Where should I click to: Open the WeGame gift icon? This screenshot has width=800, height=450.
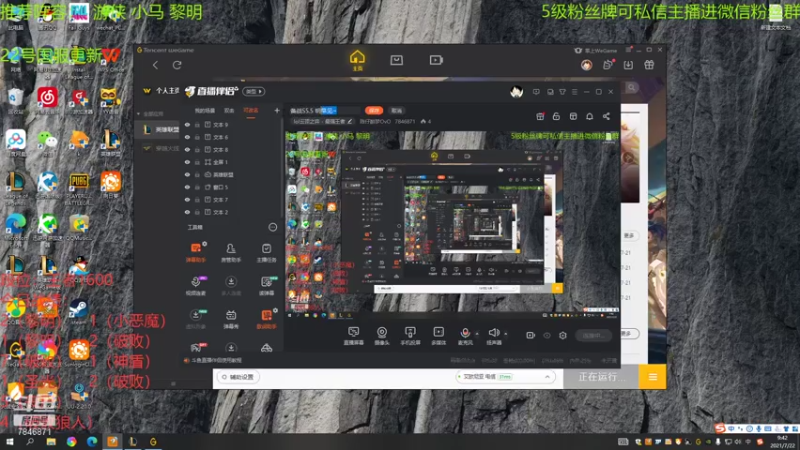point(649,65)
